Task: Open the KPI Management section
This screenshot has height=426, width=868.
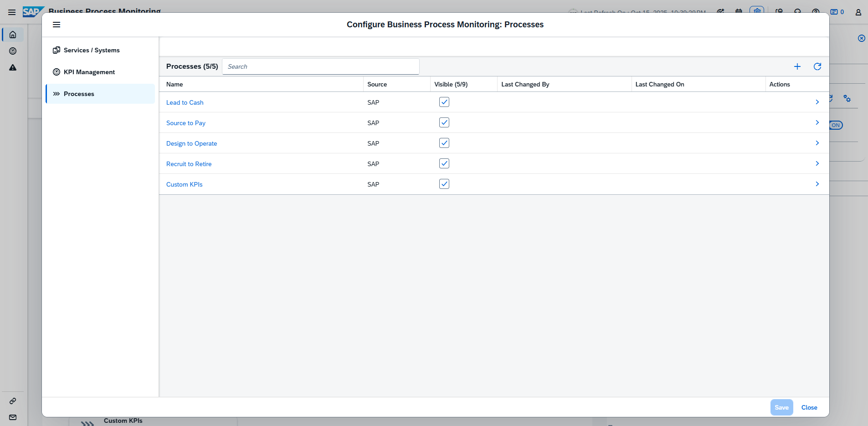Action: (x=89, y=72)
